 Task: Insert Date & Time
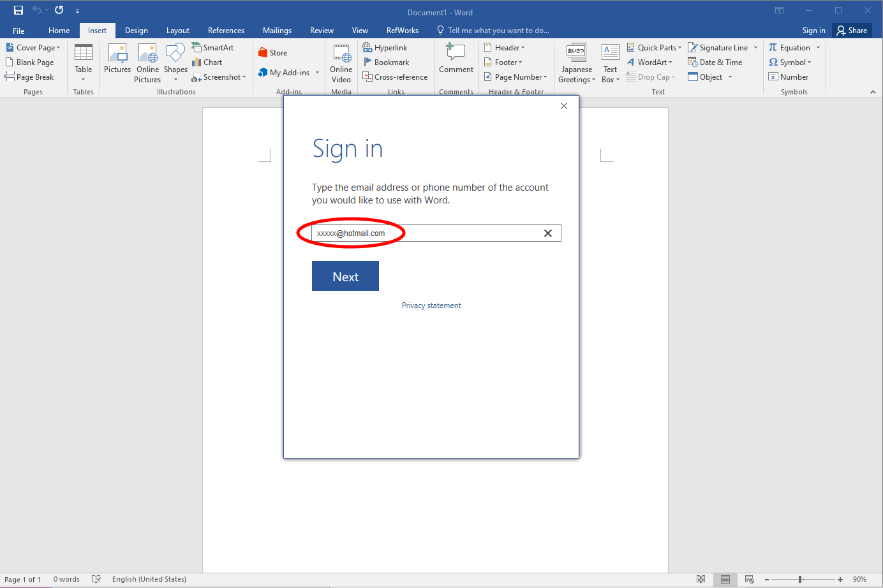[x=715, y=62]
